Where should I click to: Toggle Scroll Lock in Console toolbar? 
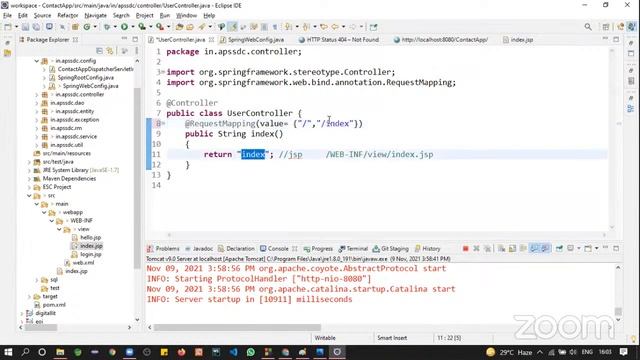[x=512, y=249]
